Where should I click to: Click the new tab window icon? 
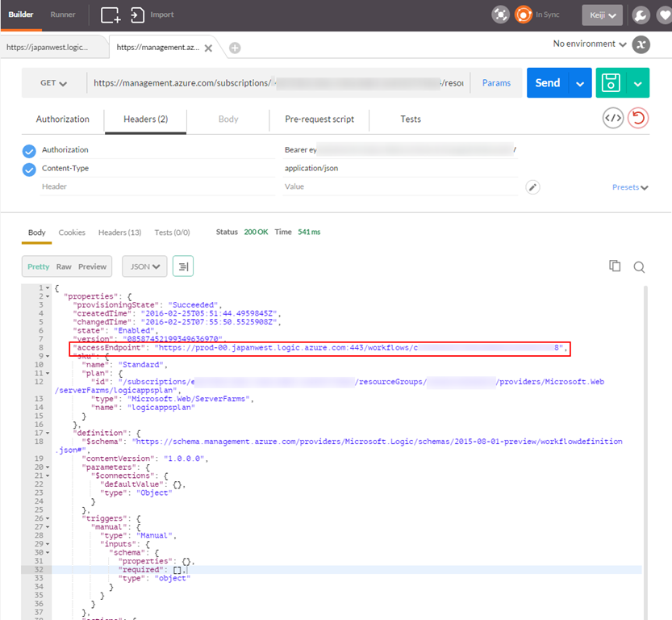(111, 15)
